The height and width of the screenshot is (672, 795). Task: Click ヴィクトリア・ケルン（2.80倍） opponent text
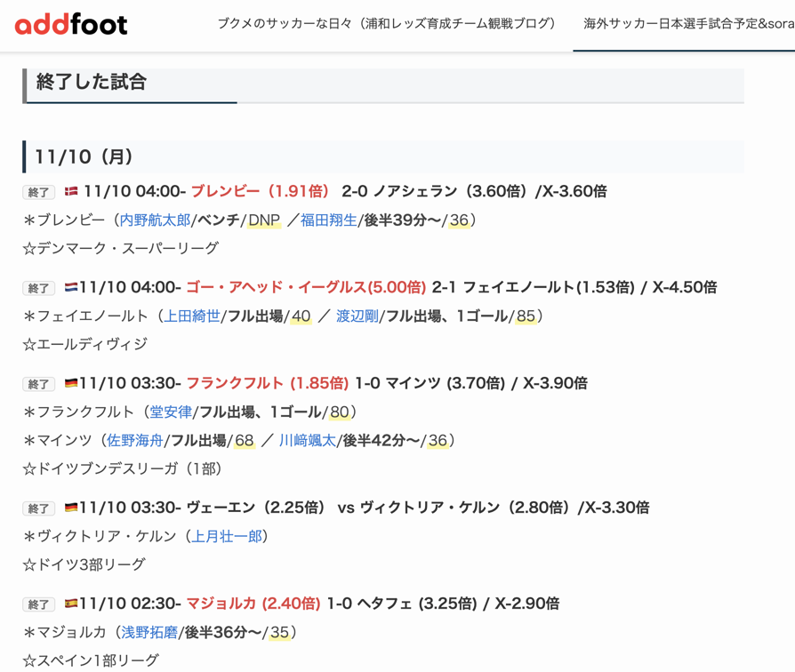[465, 507]
